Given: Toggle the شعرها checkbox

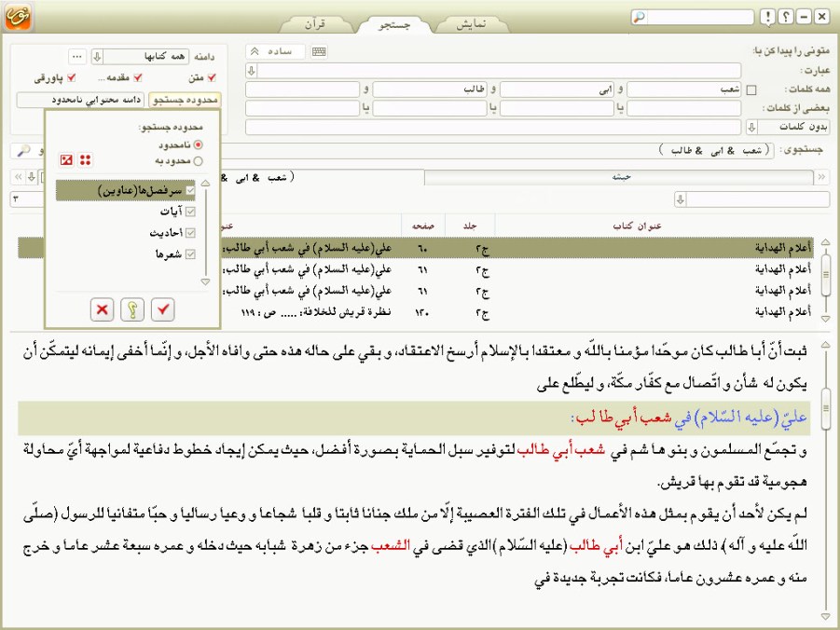Looking at the screenshot, I should click(x=190, y=254).
